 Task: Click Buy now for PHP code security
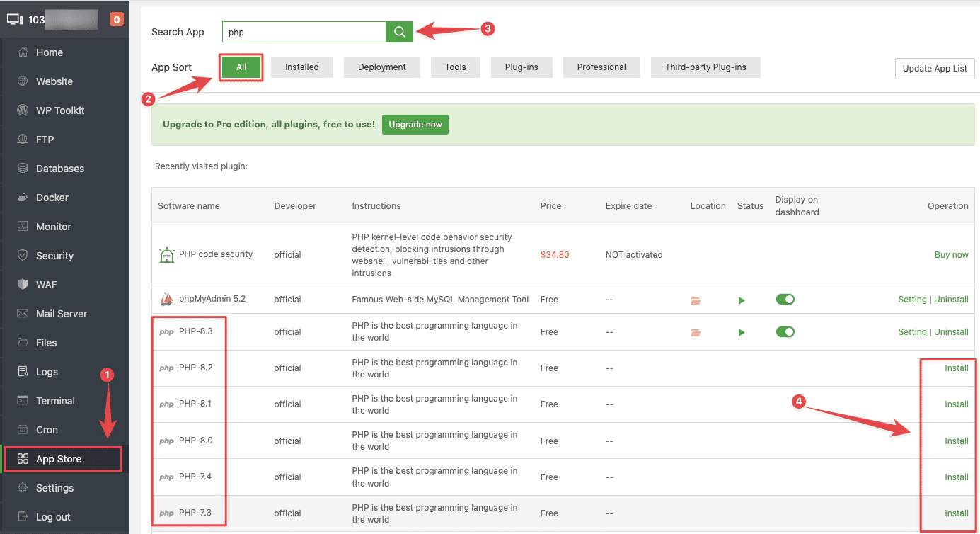coord(952,255)
